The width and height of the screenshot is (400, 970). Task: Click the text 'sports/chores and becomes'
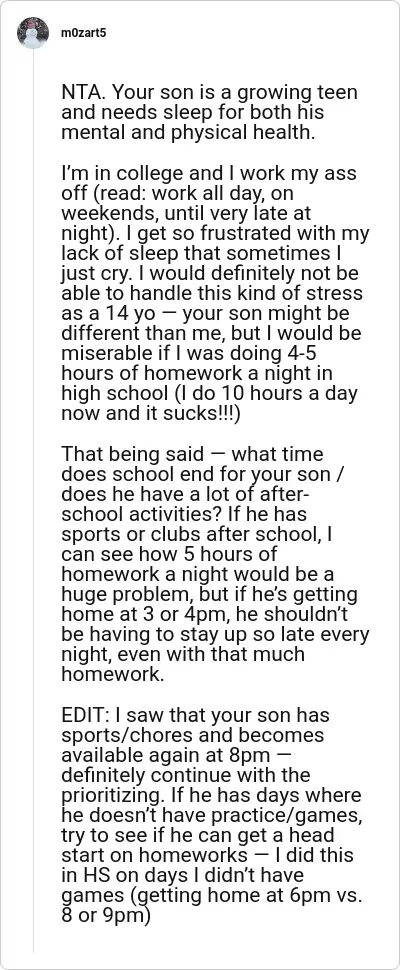pyautogui.click(x=193, y=735)
